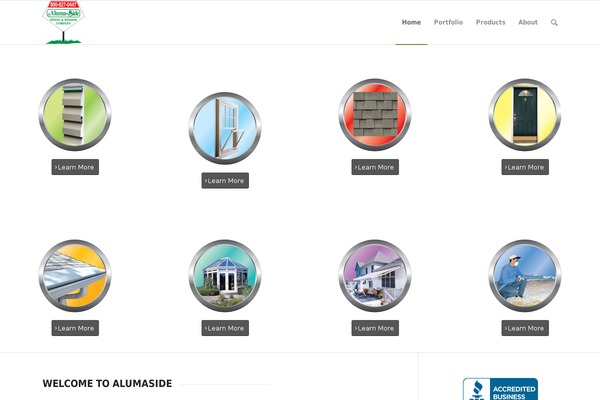Open the Portfolio menu item
This screenshot has height=400, width=600.
click(448, 22)
